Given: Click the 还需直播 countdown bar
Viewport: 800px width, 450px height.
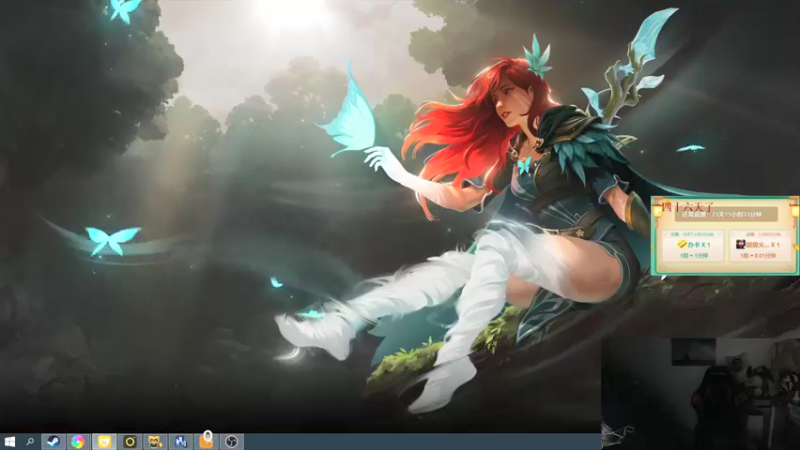Looking at the screenshot, I should (x=726, y=215).
